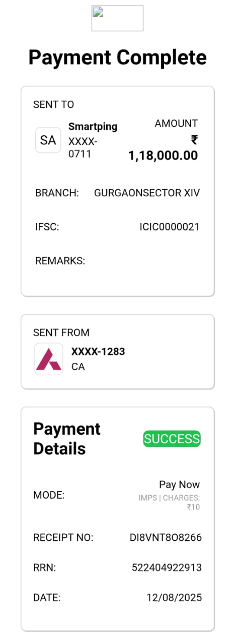Select the IFSC code ICIC0000021
Image resolution: width=235 pixels, height=644 pixels.
point(170,227)
